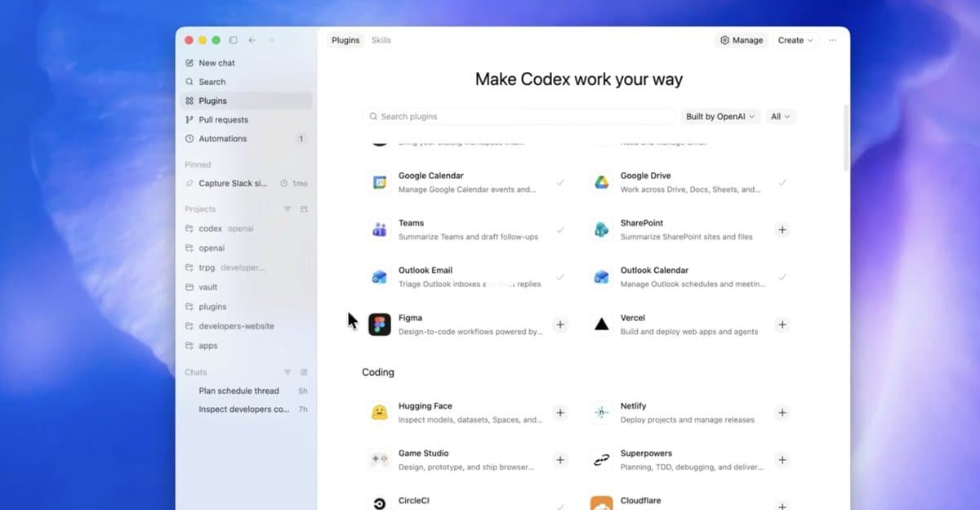Screen dimensions: 980x510
Task: Switch to the Skills tab
Action: tap(381, 39)
